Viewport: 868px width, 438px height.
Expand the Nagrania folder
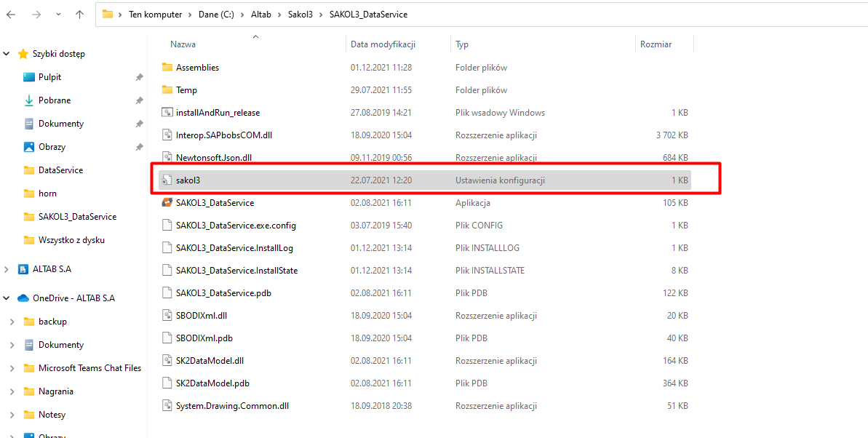pos(12,391)
